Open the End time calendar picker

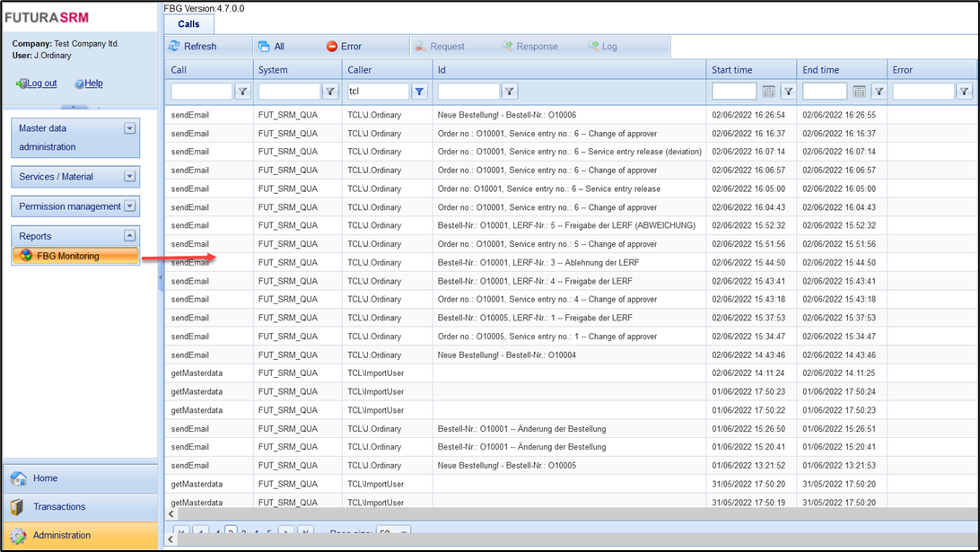pyautogui.click(x=859, y=92)
